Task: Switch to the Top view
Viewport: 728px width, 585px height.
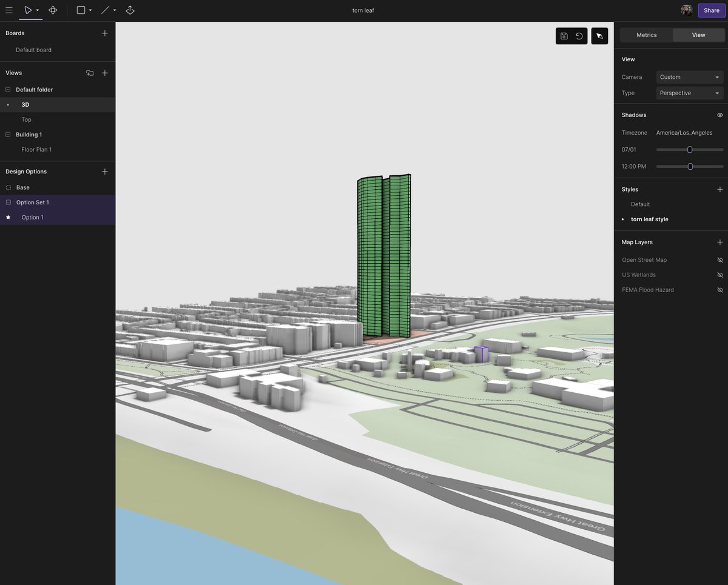Action: [58, 119]
